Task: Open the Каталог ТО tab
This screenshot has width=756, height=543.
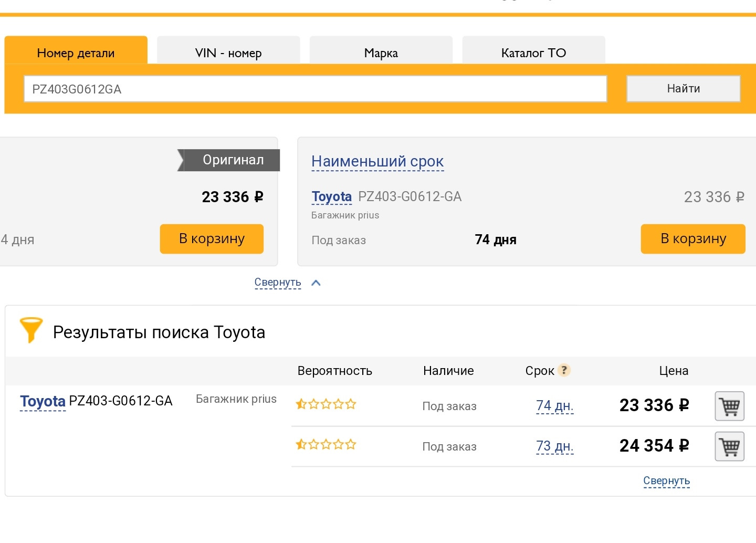Action: point(534,50)
